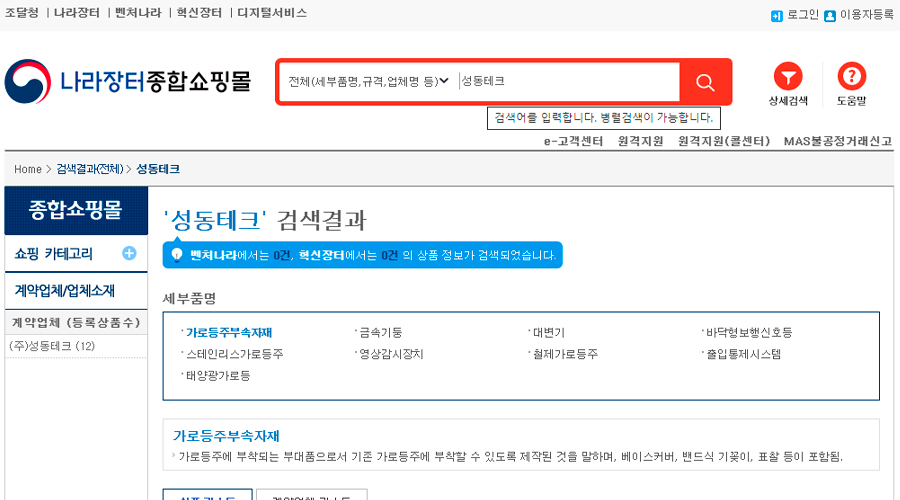Select 태양광가로등 category link
This screenshot has height=500, width=900.
(218, 376)
